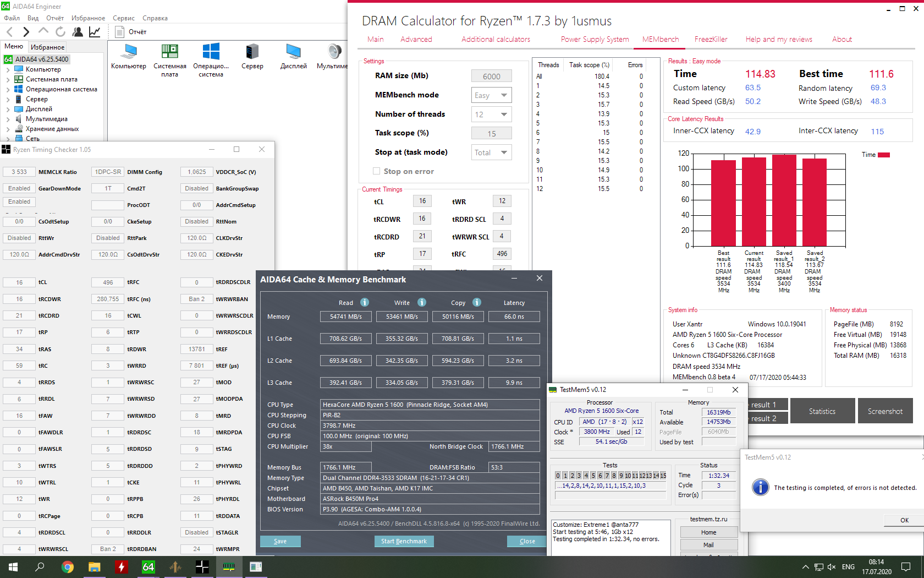Click the RAM size (Mb) field
Image resolution: width=924 pixels, height=578 pixels.
tap(492, 77)
